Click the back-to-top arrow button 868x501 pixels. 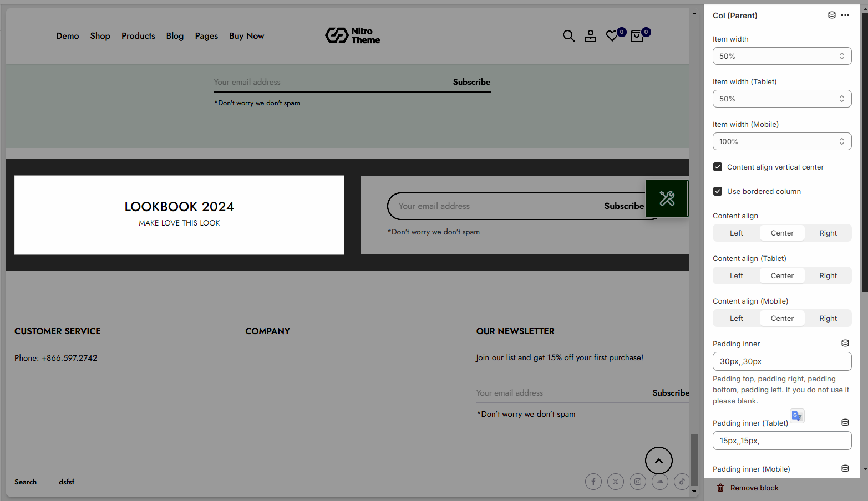(659, 461)
